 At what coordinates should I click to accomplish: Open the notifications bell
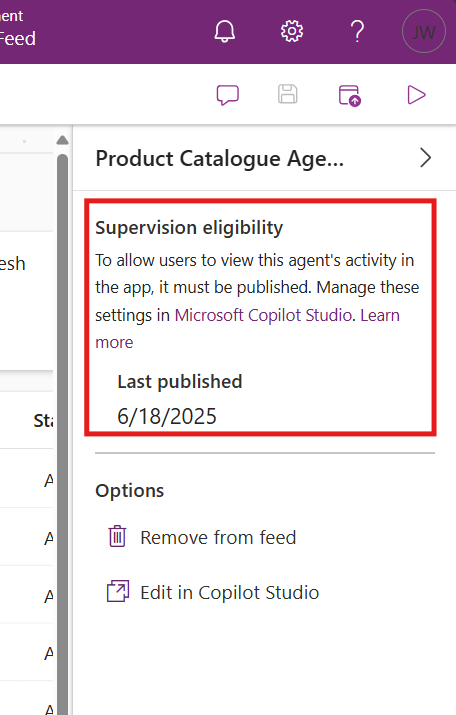225,31
